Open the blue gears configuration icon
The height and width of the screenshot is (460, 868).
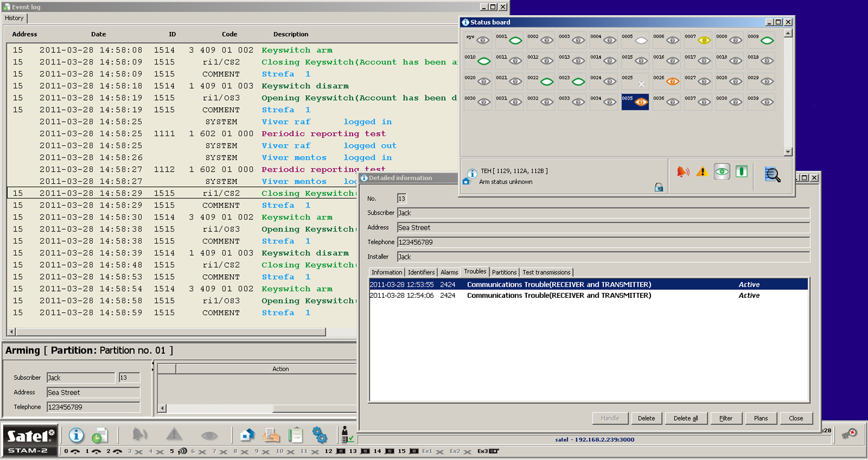click(x=319, y=435)
